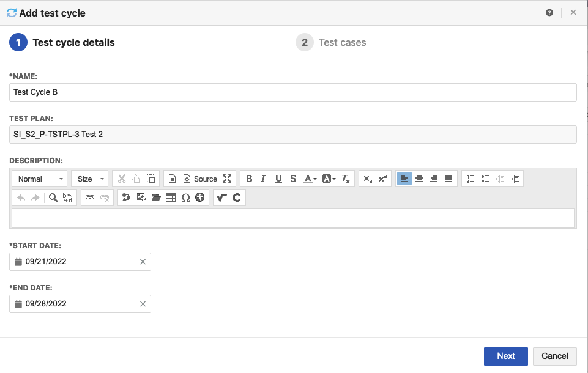Screen dimensions: 588x373
Task: Insert special character with omega icon
Action: tap(185, 198)
